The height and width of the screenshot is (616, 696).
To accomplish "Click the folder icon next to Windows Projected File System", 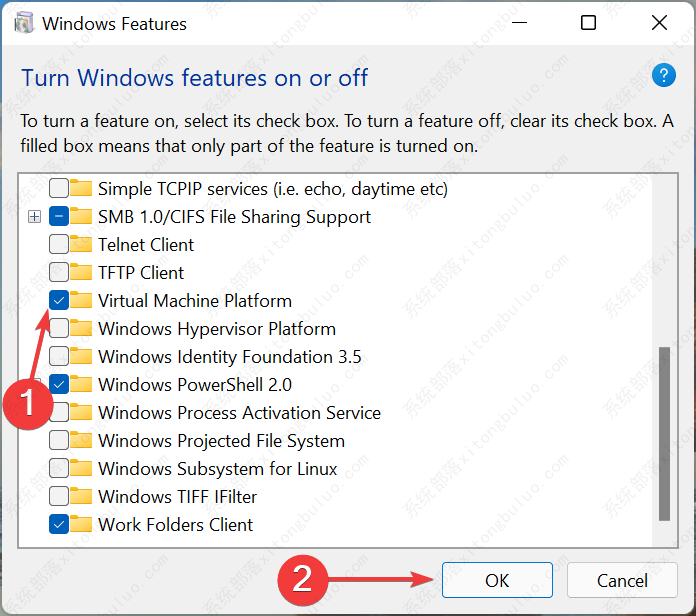I will [x=82, y=441].
